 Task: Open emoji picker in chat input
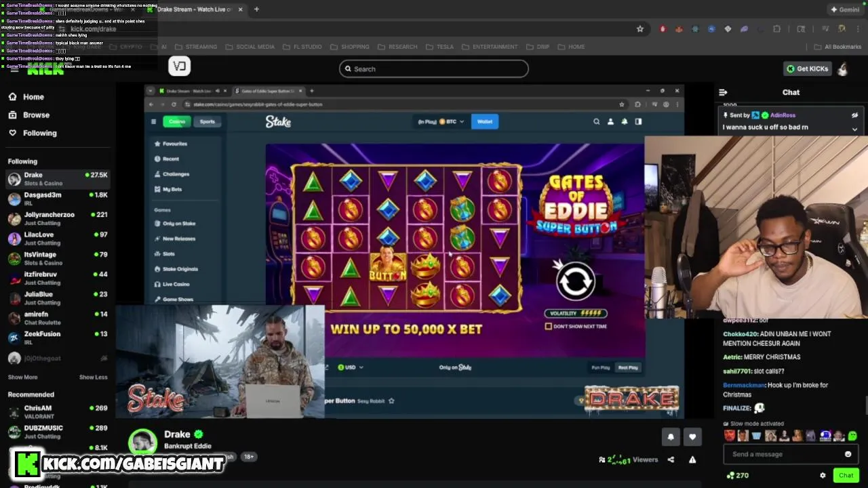point(848,454)
